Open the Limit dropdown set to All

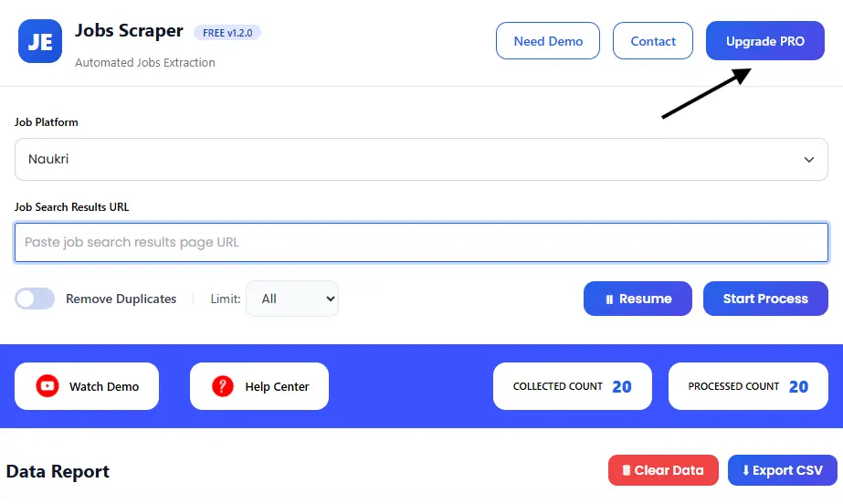pos(292,299)
